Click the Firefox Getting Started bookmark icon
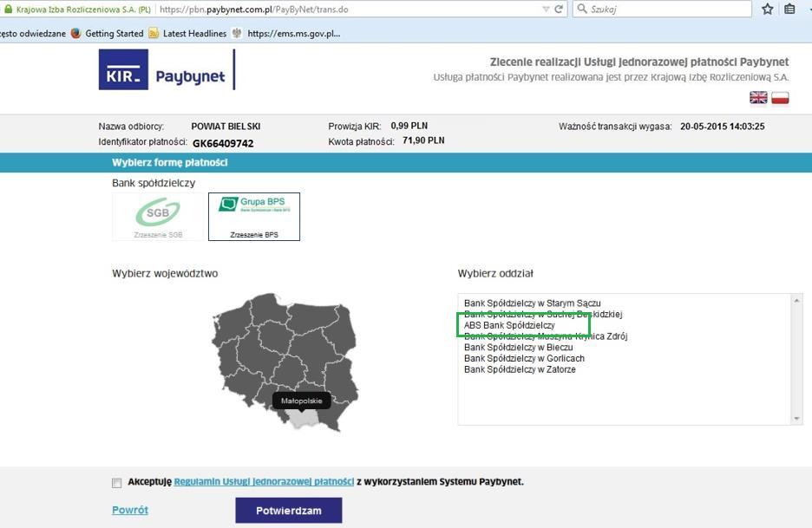Image resolution: width=812 pixels, height=528 pixels. tap(76, 33)
